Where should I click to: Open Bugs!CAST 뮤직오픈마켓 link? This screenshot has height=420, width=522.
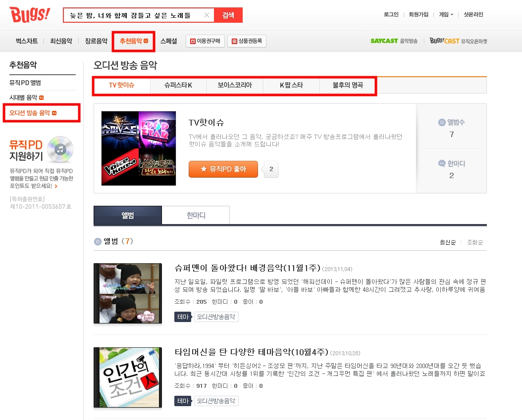(x=458, y=41)
